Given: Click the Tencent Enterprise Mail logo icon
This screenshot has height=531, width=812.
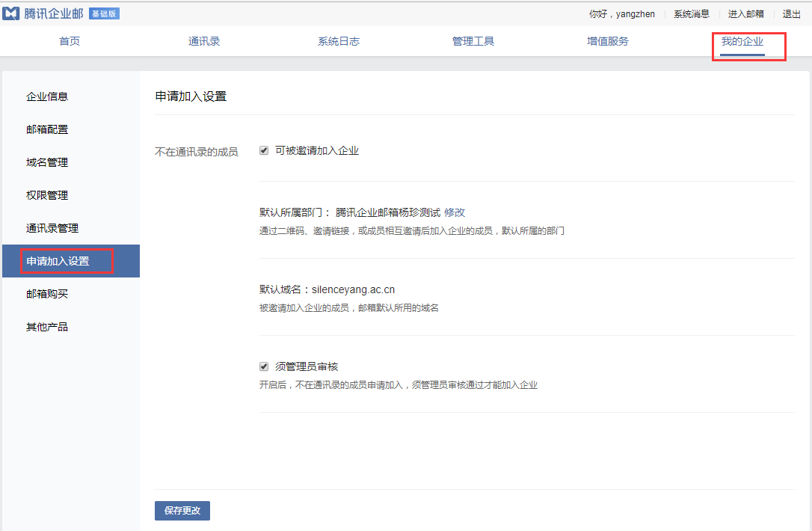Looking at the screenshot, I should tap(11, 13).
